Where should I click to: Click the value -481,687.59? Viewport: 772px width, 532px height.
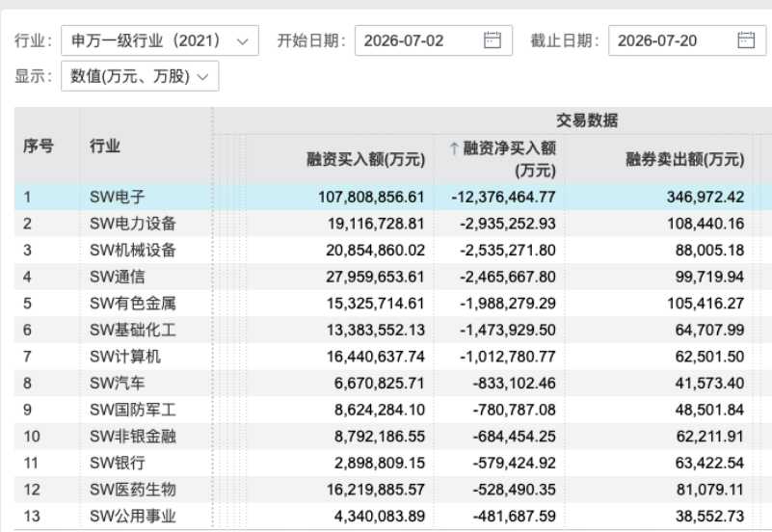click(x=515, y=516)
